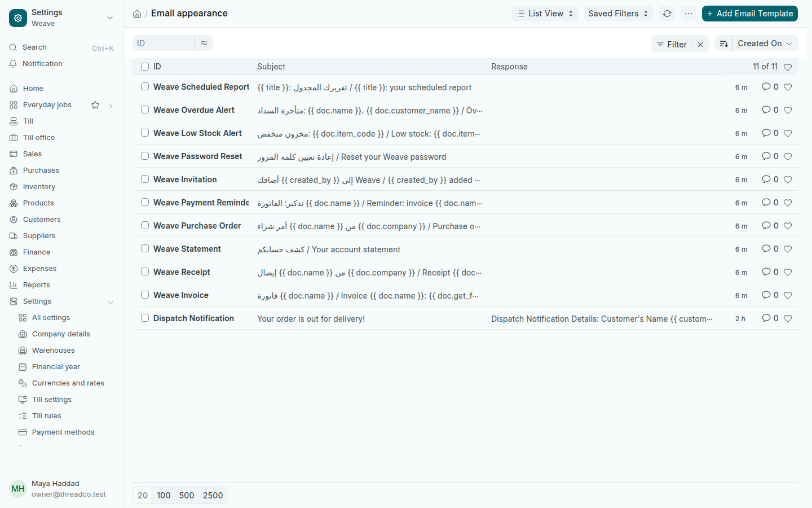
Task: Select the Weave Overdue Alert checkbox
Action: pyautogui.click(x=145, y=110)
